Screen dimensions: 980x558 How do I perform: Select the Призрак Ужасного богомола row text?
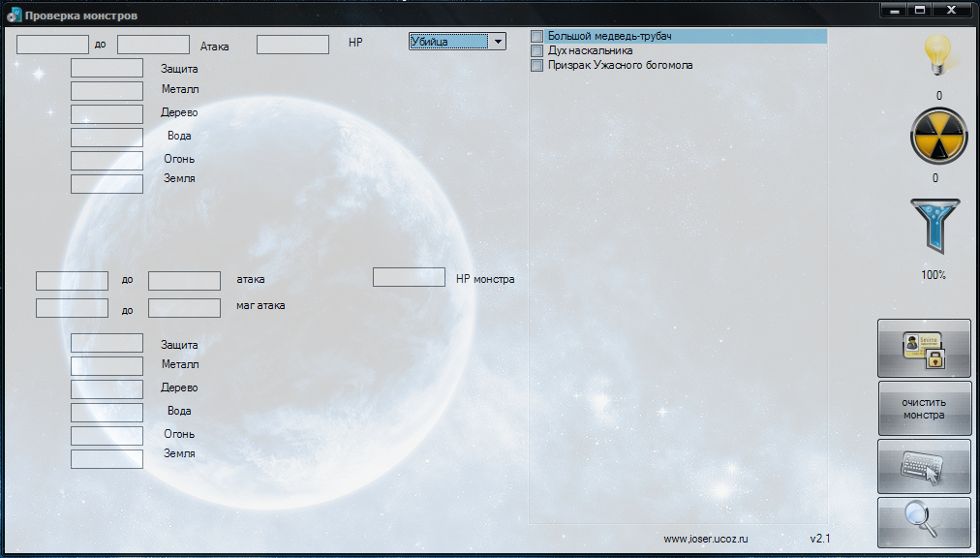pos(620,65)
